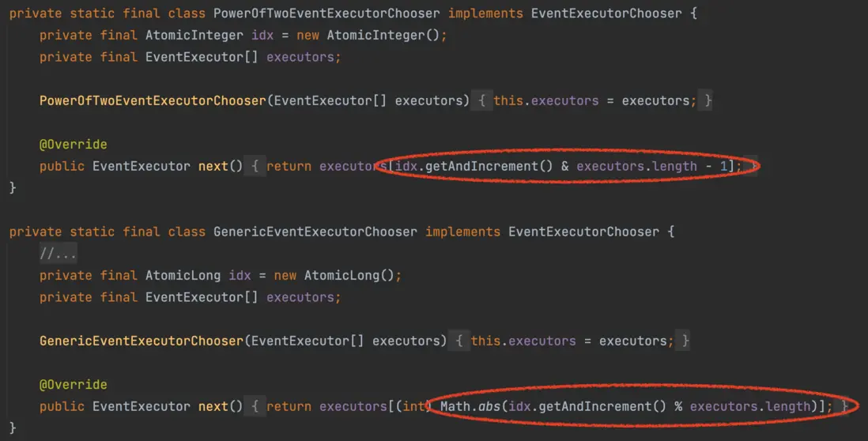Click the GenericEventExecutorChooser class name
The height and width of the screenshot is (441, 868).
point(315,232)
